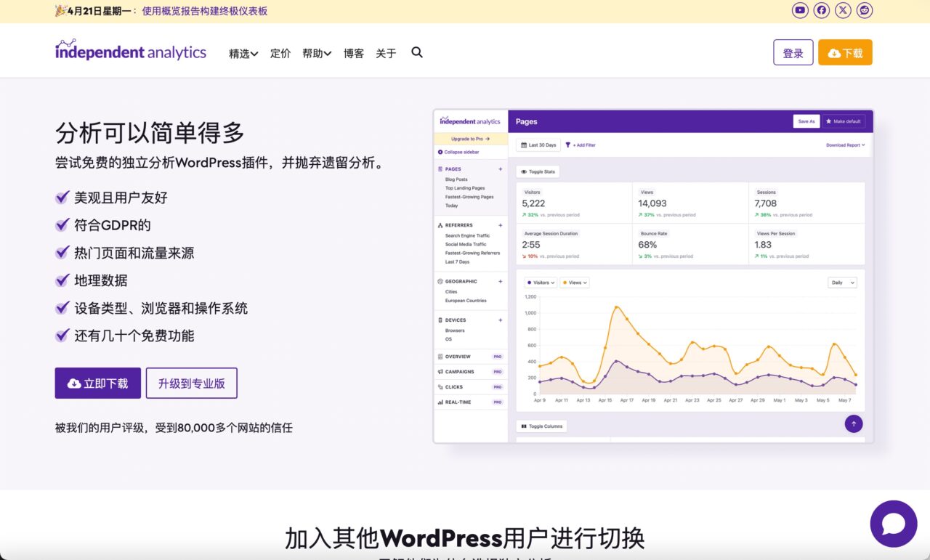Click Toggle Columns button in preview
Viewport: 930px width, 560px height.
[x=541, y=426]
